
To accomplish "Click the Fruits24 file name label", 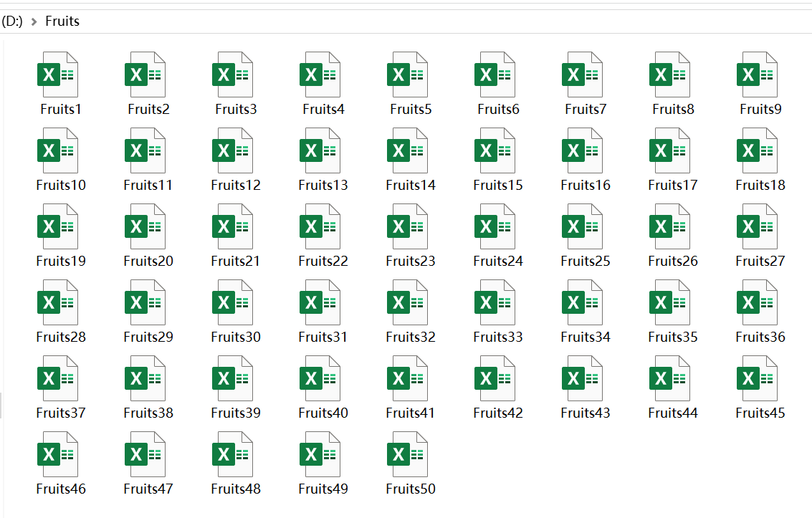I will [x=498, y=262].
